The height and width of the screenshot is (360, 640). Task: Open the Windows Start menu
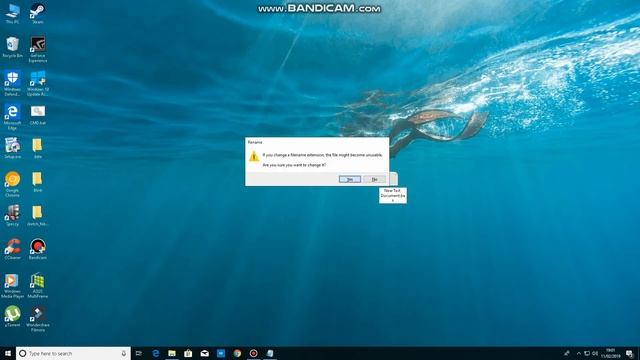(8, 353)
